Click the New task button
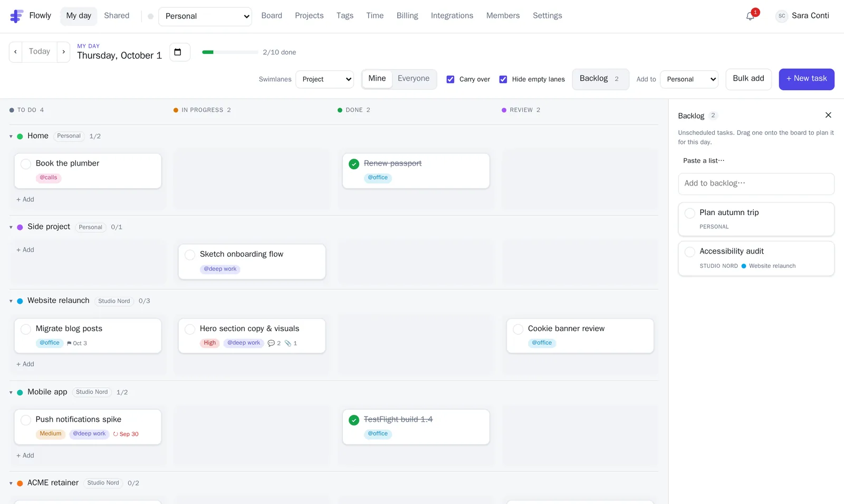Screen dimensions: 844x504 click(807, 79)
